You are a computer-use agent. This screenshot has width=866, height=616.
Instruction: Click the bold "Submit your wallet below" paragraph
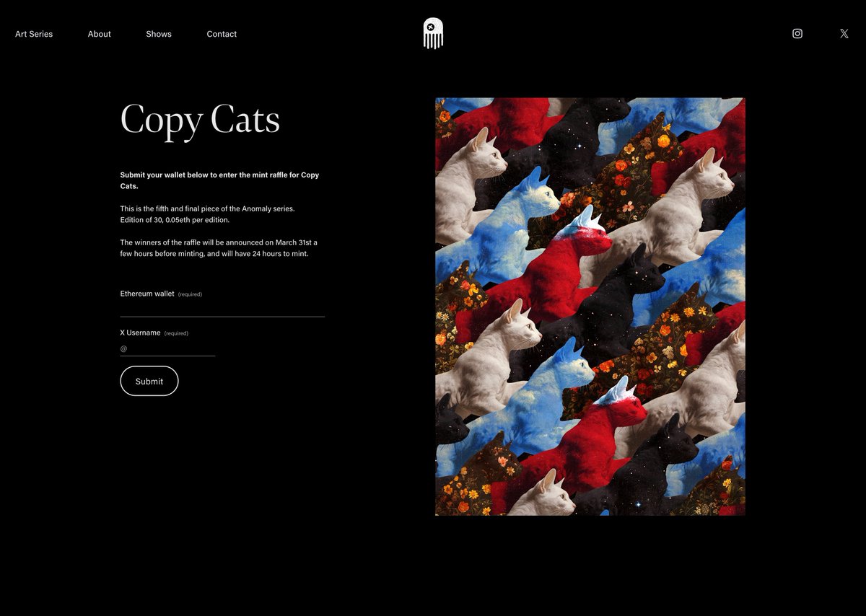[x=219, y=180]
